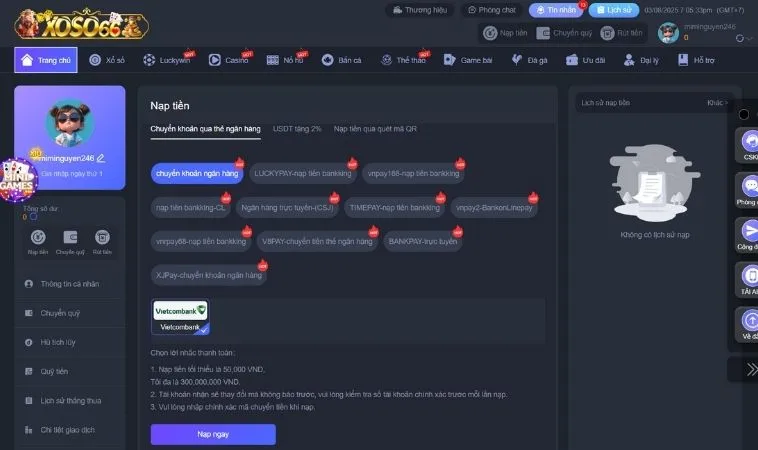Click the Rút tiền icon in sidebar wallet
The width and height of the screenshot is (758, 450).
(102, 238)
